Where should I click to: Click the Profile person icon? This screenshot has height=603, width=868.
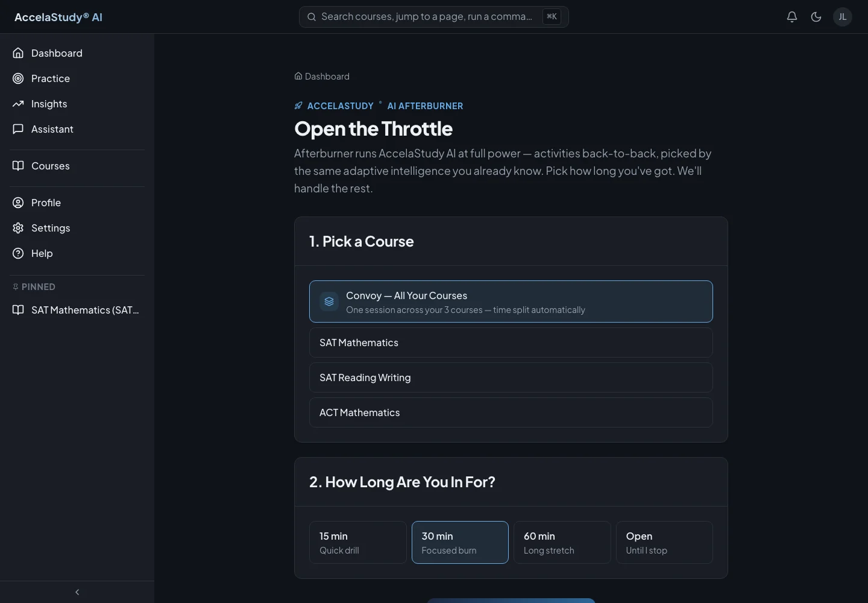[x=18, y=203]
